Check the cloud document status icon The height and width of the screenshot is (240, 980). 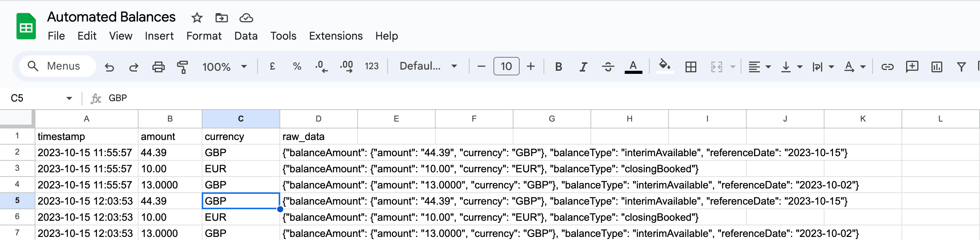(x=246, y=18)
